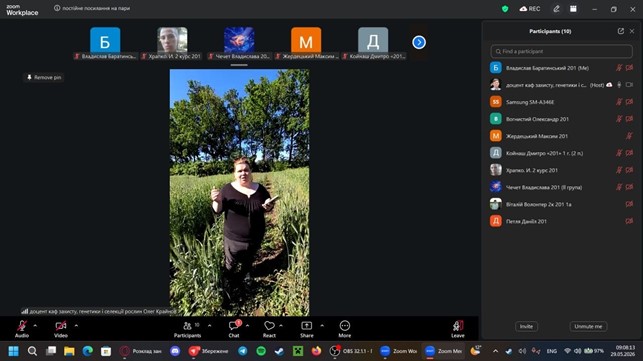Close the Participants panel
643x361 pixels.
[x=632, y=31]
